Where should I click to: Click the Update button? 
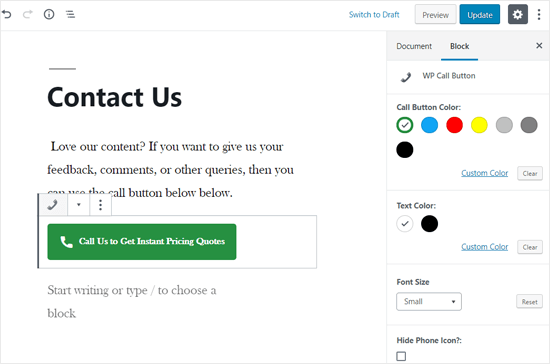pos(479,15)
